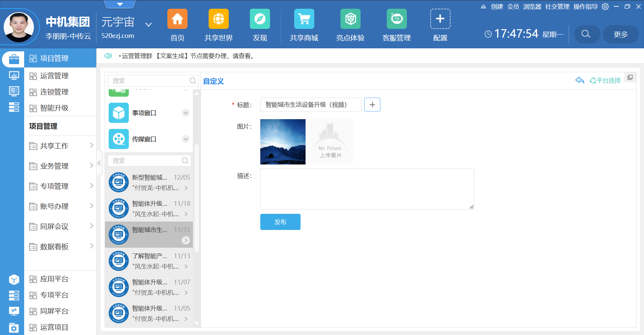Expand the 共享工作 sidebar item
This screenshot has height=335, width=644.
[x=60, y=146]
